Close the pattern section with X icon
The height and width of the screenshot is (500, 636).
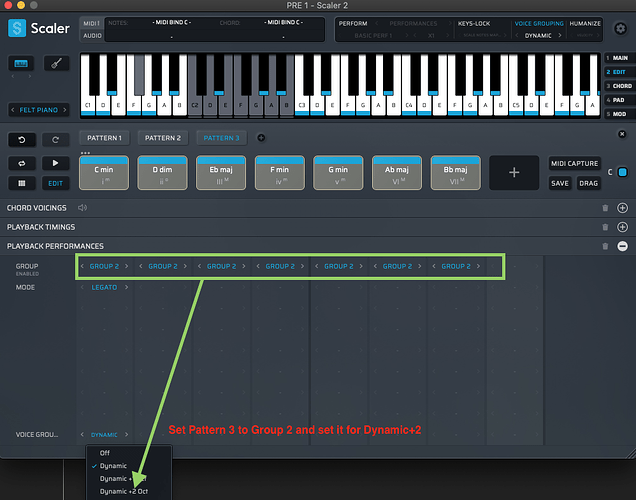(x=622, y=134)
